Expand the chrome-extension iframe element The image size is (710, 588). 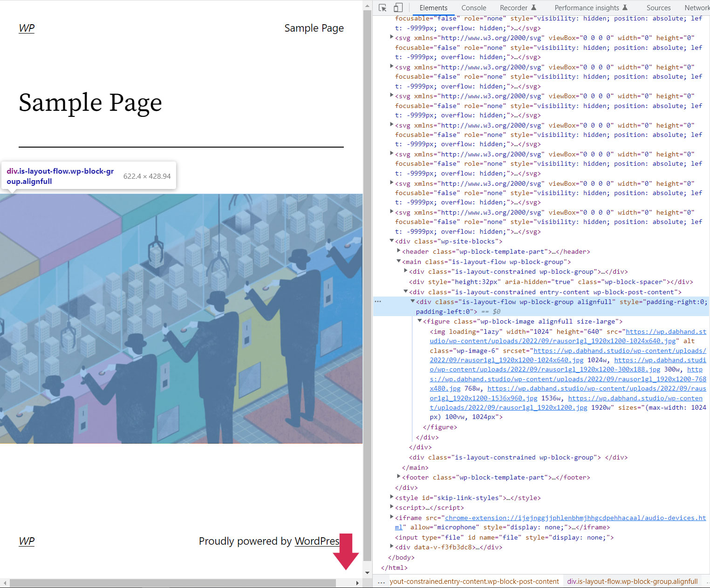coord(392,517)
